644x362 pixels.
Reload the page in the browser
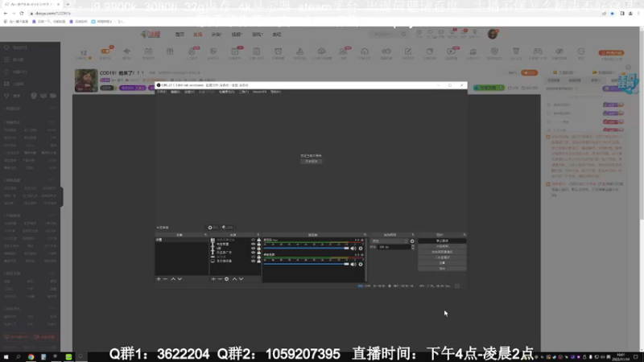click(x=22, y=13)
